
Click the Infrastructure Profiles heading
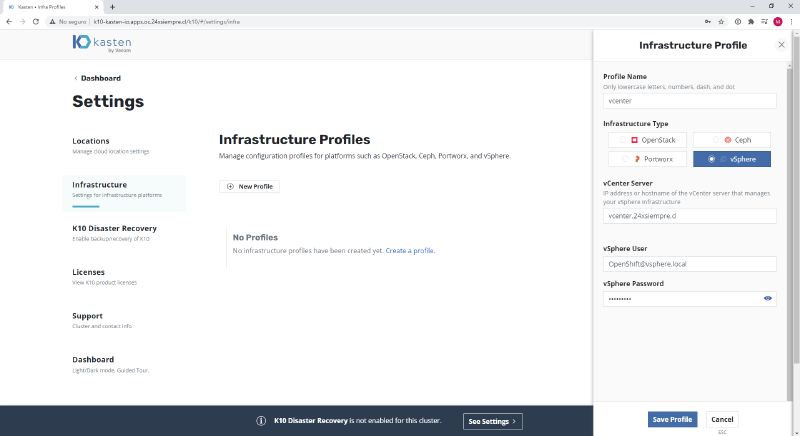point(294,139)
